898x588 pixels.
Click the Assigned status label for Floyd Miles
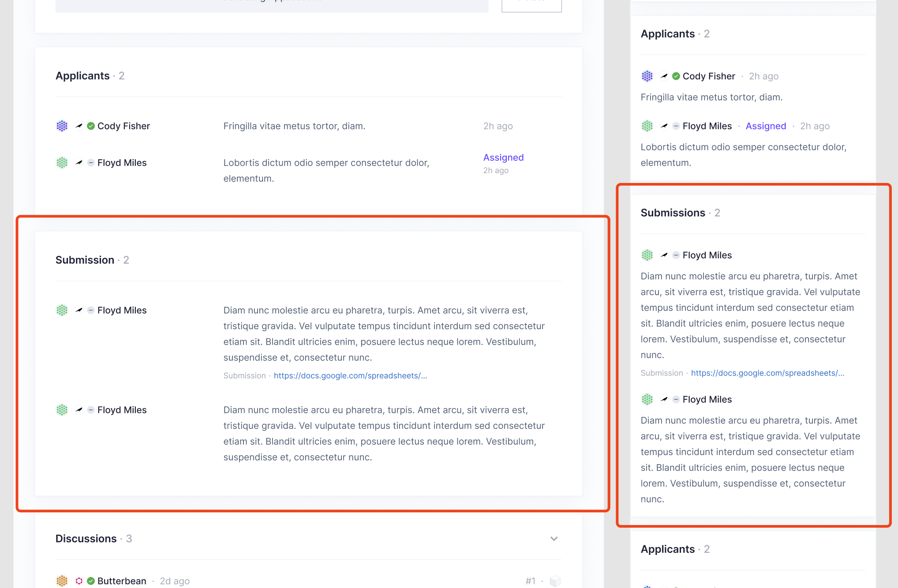503,157
